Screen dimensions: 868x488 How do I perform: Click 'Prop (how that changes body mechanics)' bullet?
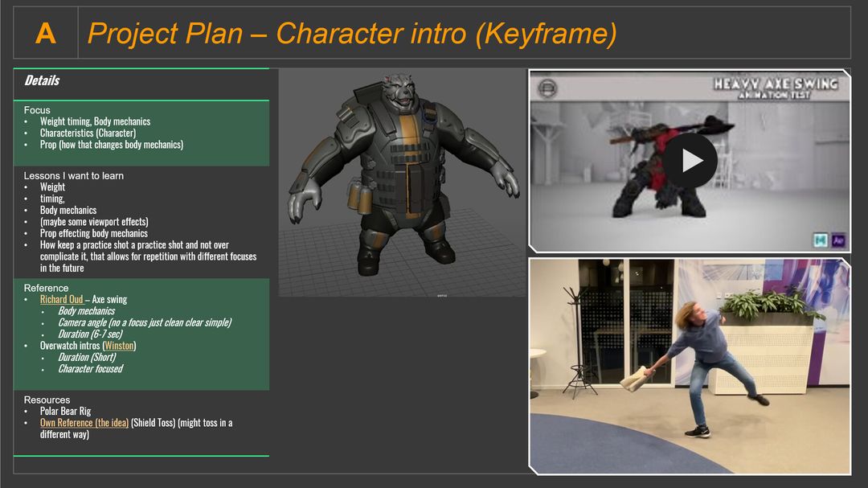click(111, 145)
